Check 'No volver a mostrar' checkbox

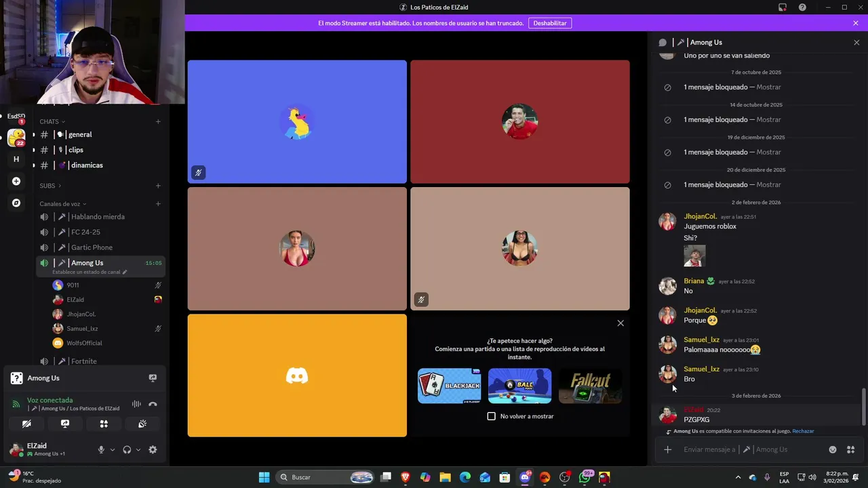[492, 416]
